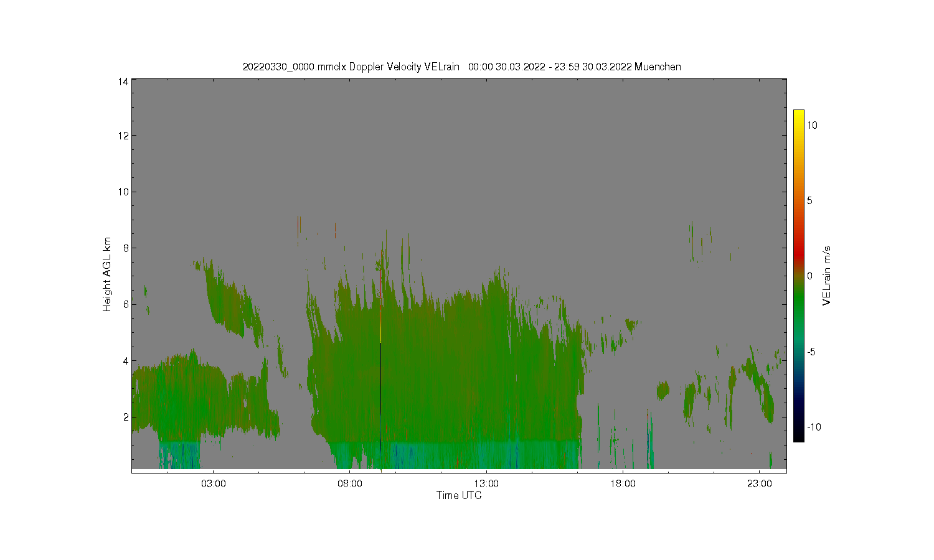The width and height of the screenshot is (934, 560).
Task: Click the 'Height AGL km' axis label
Action: click(107, 274)
